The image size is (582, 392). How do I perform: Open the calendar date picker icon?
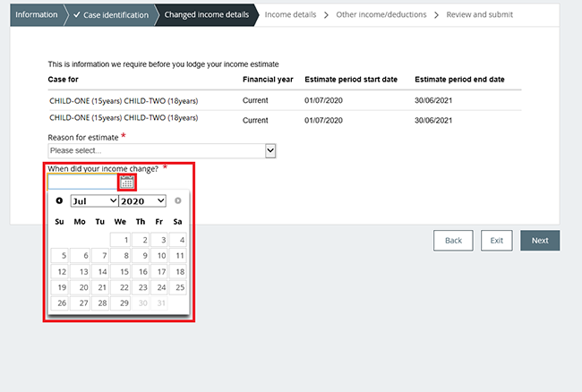point(127,183)
